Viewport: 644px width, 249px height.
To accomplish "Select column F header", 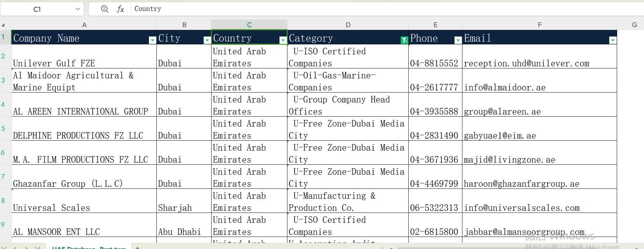I will click(540, 25).
